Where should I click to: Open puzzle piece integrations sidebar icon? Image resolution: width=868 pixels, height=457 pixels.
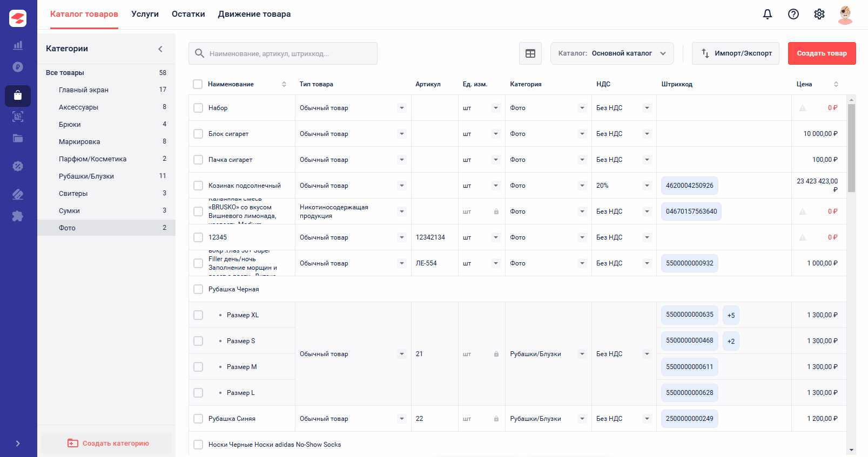(18, 216)
